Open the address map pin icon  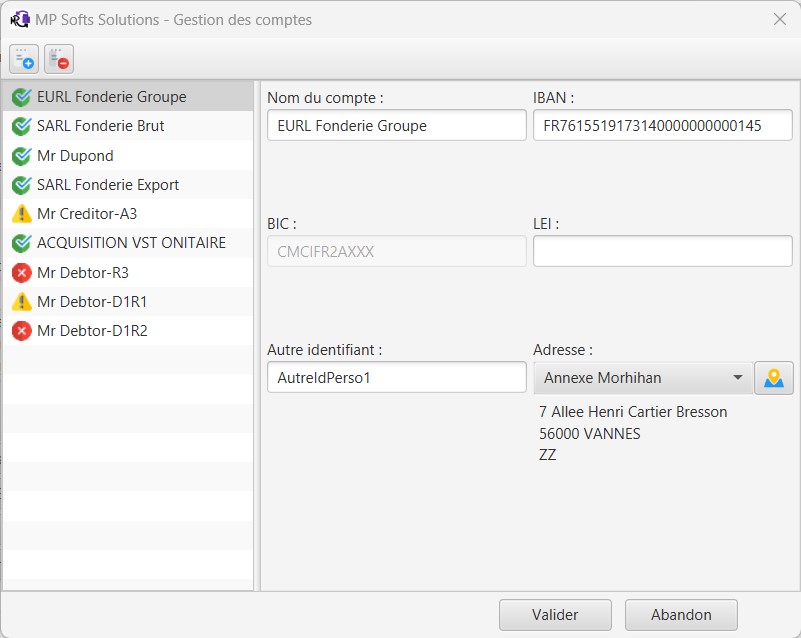[x=773, y=378]
